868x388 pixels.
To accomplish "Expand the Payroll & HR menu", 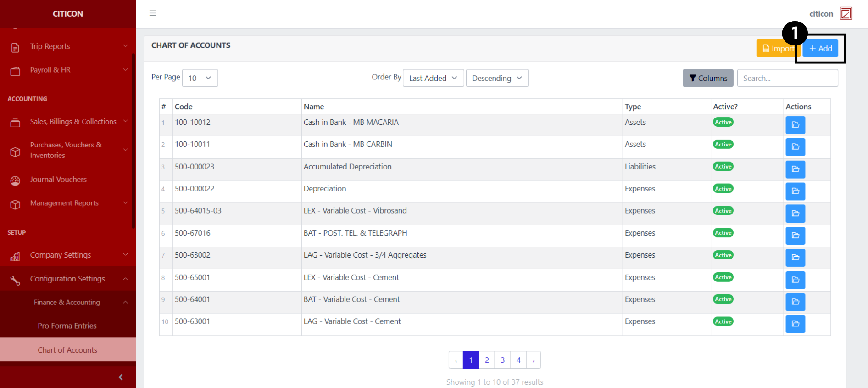I will coord(67,70).
